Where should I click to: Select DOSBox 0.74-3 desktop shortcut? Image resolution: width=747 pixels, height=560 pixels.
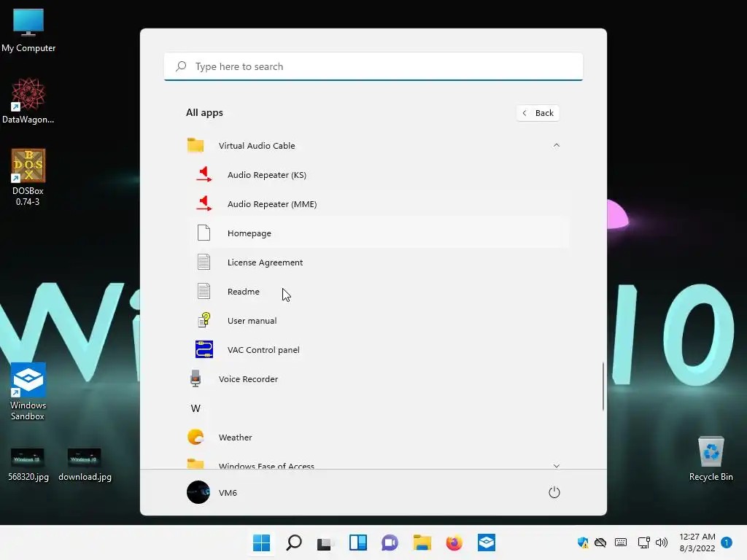[28, 177]
